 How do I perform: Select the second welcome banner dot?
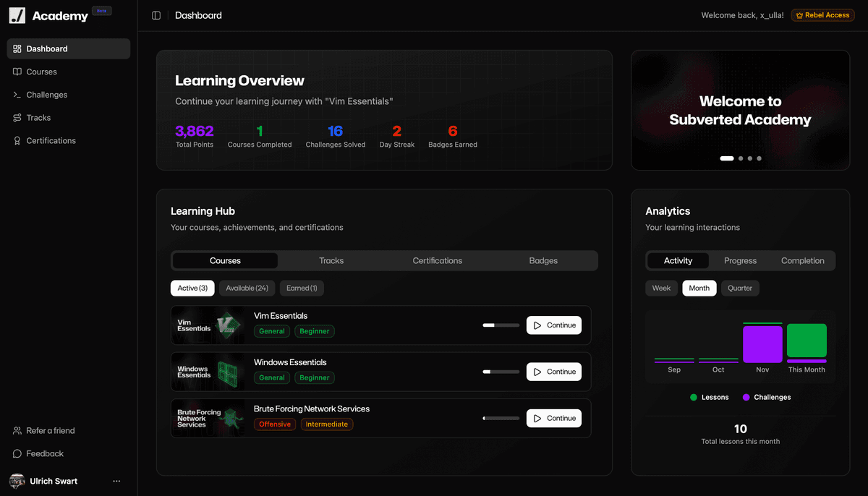[x=740, y=158]
